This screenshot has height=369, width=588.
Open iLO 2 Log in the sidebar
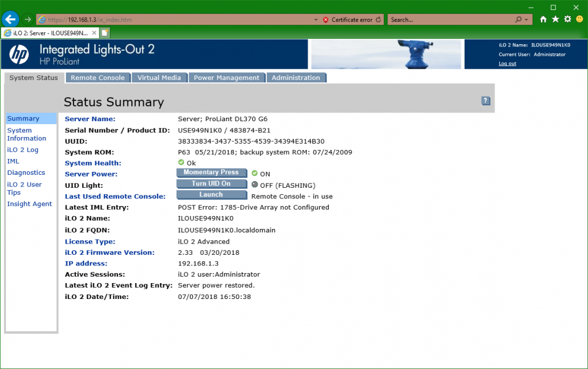click(23, 149)
